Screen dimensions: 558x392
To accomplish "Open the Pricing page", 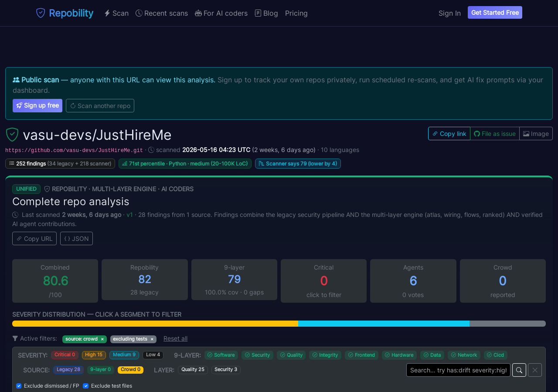I will (x=296, y=13).
